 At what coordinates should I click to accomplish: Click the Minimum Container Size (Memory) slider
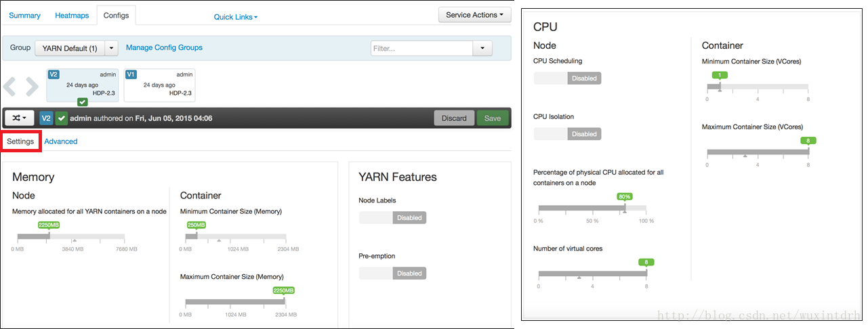coord(235,236)
